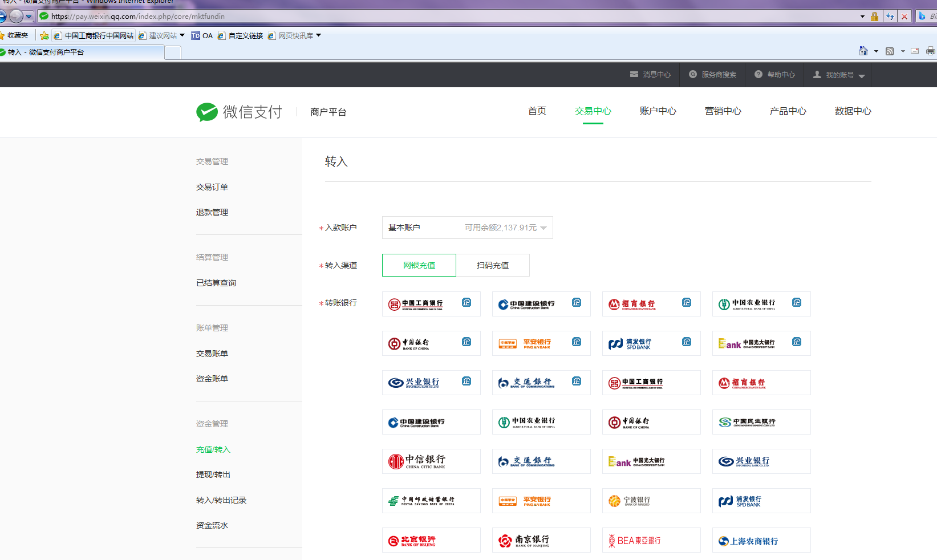Switch to the 扫码充值 channel tab
Image resolution: width=937 pixels, height=560 pixels.
pos(493,265)
